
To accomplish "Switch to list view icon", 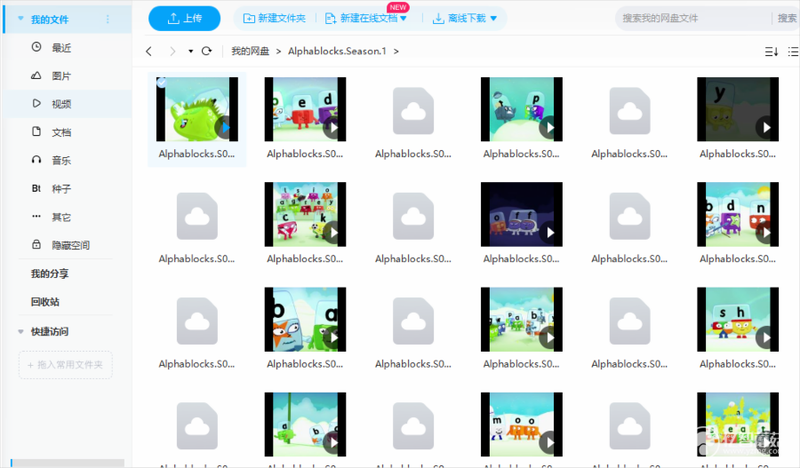I will [x=793, y=52].
